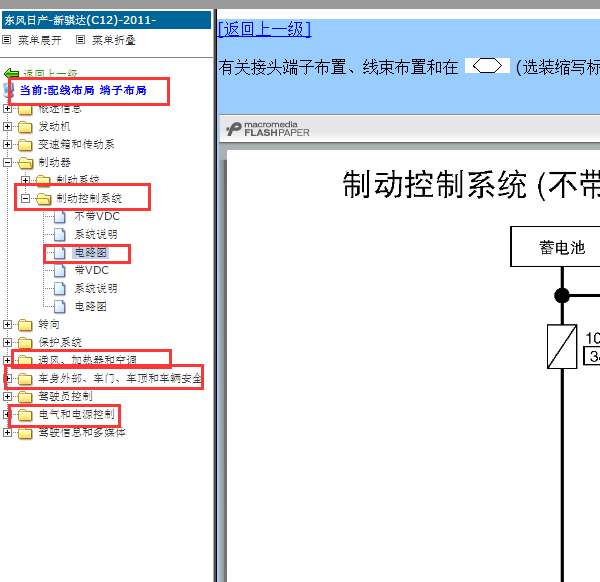Image resolution: width=600 pixels, height=582 pixels.
Task: Click the fuse symbol in the circuit diagram
Action: click(x=562, y=347)
